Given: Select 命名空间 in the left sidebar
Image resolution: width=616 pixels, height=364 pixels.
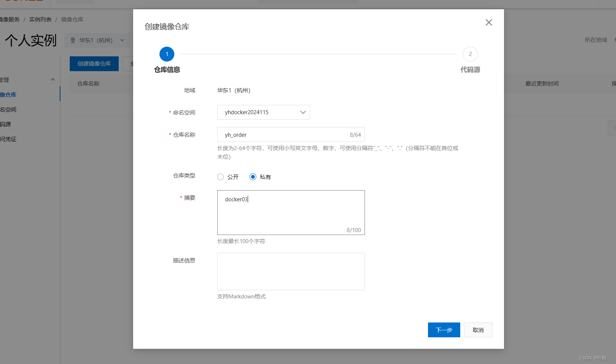Looking at the screenshot, I should tap(8, 109).
